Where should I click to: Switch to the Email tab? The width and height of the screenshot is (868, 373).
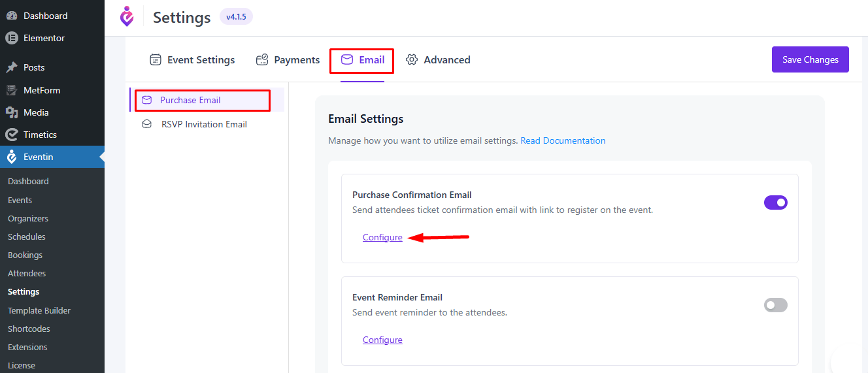click(x=362, y=60)
